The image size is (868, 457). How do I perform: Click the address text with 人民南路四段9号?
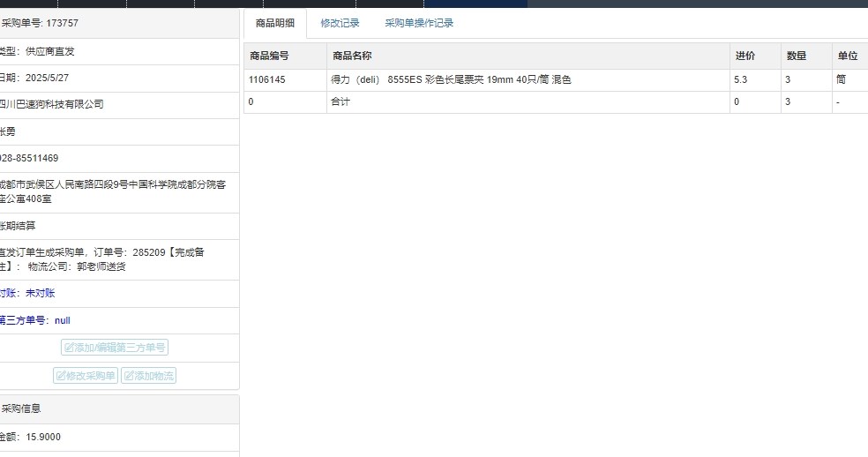point(113,191)
